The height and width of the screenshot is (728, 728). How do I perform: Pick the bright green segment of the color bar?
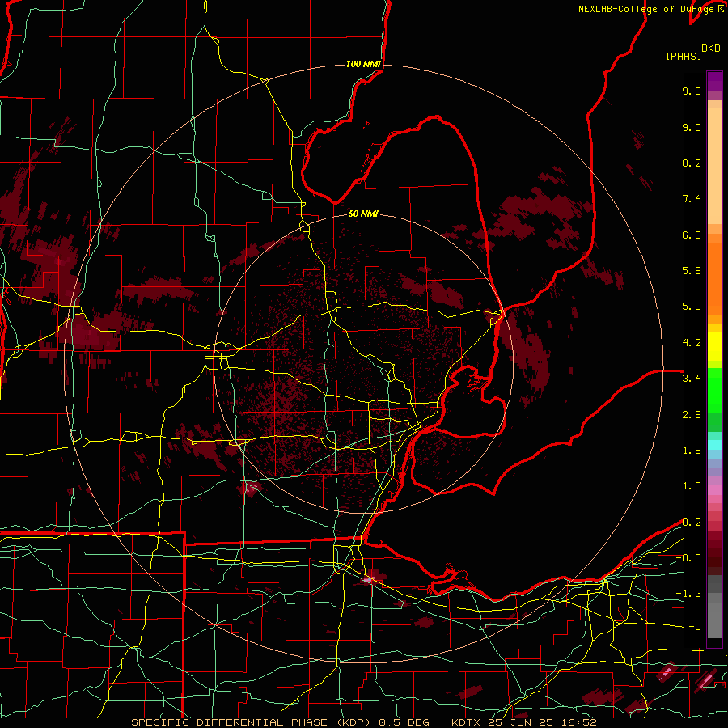point(714,391)
